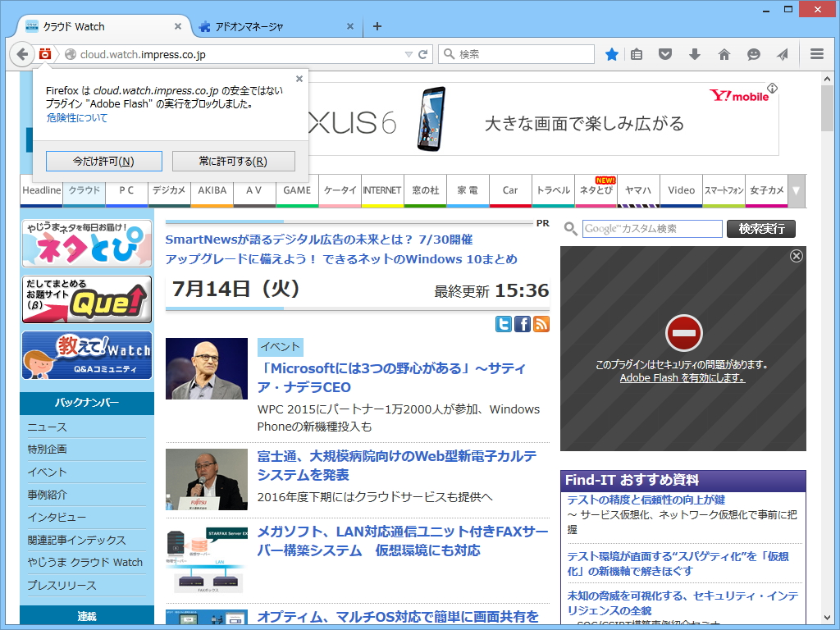Click the blocked plugin icon in address bar
This screenshot has width=840, height=630.
coord(46,54)
